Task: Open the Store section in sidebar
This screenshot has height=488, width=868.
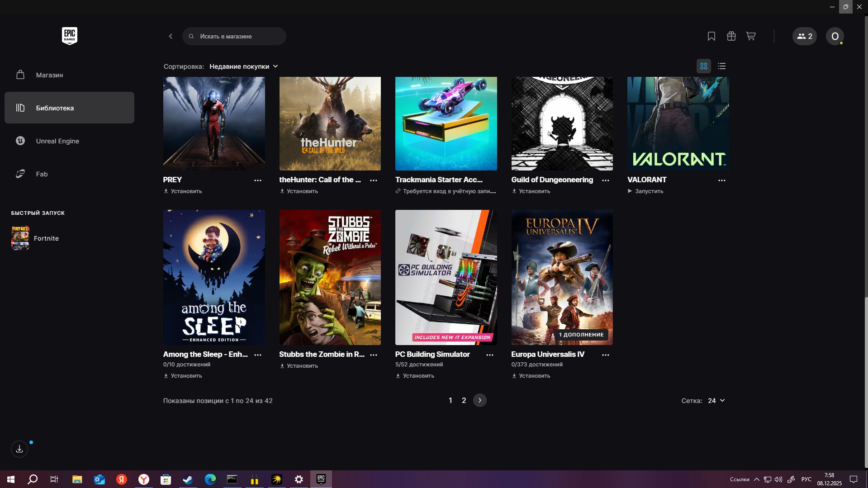Action: tap(49, 75)
